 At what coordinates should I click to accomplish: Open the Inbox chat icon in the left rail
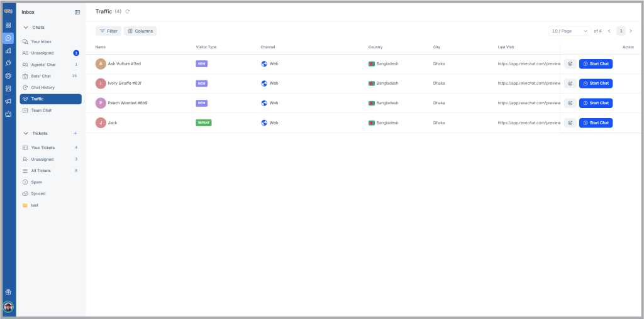pos(8,38)
